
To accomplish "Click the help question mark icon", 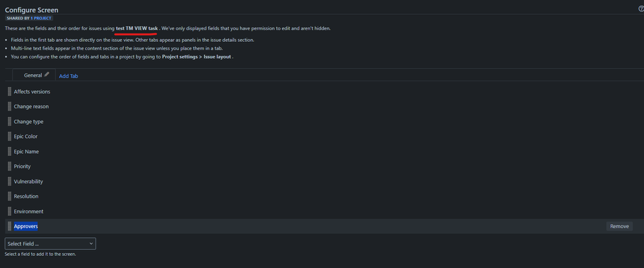I will [x=641, y=9].
